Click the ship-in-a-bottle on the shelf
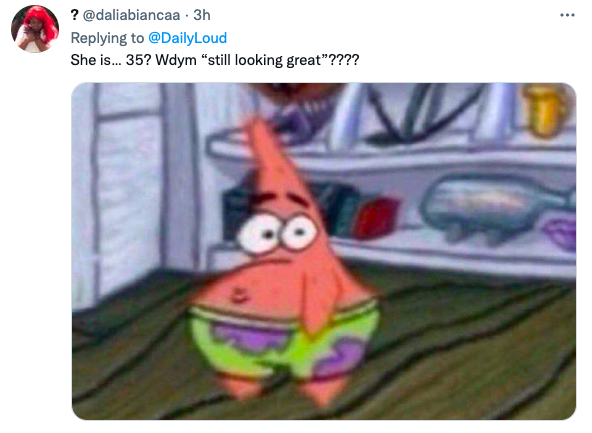The image size is (592, 433). [x=493, y=207]
